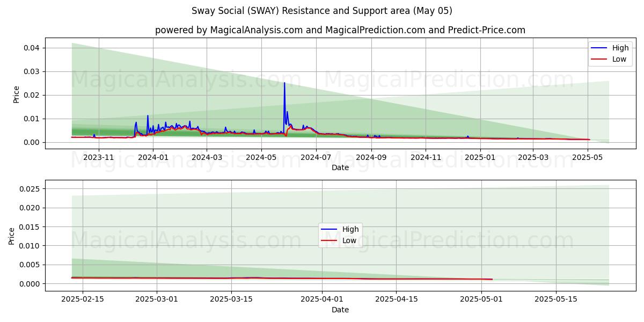This screenshot has width=644, height=322.
Task: Click the bottom chart x-axis label '2025-04-15'
Action: tap(396, 299)
